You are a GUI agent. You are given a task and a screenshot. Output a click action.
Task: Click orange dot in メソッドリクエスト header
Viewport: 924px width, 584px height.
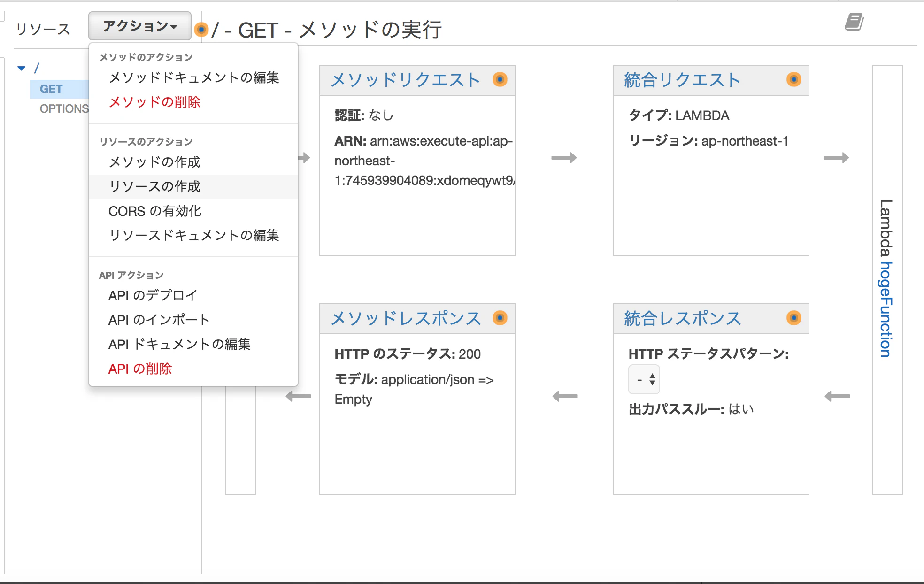pyautogui.click(x=500, y=79)
